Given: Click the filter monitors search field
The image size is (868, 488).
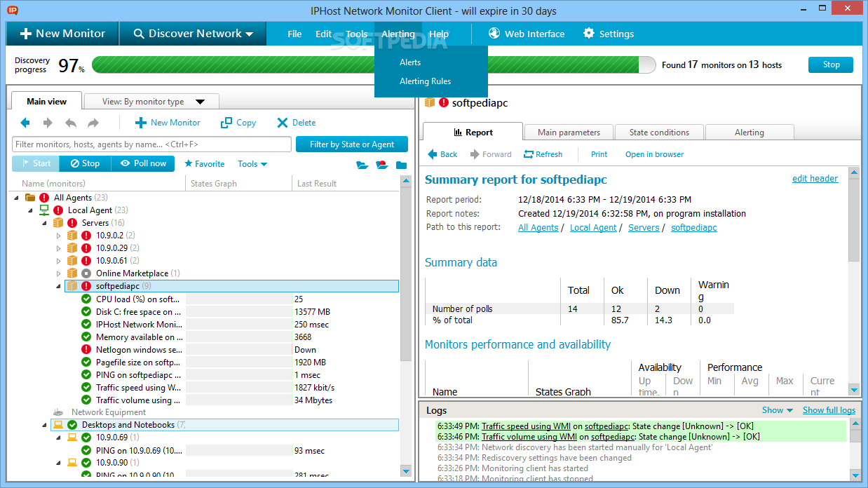Looking at the screenshot, I should [x=151, y=144].
